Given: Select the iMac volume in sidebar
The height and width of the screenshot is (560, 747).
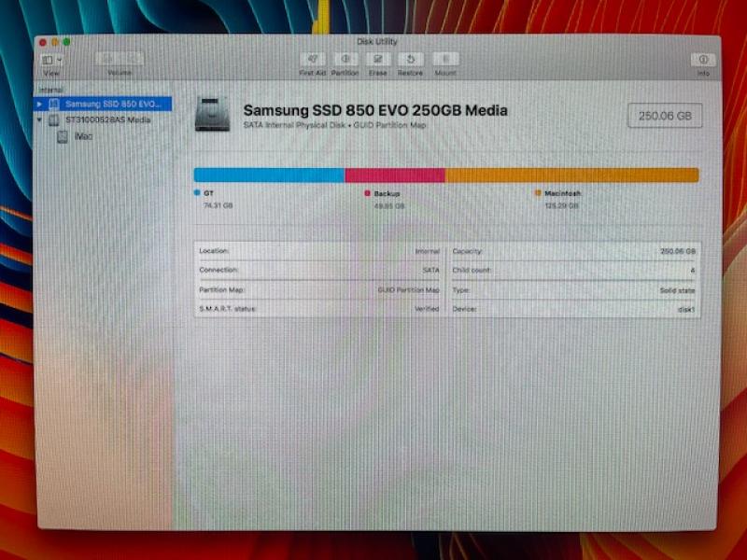Looking at the screenshot, I should click(83, 136).
